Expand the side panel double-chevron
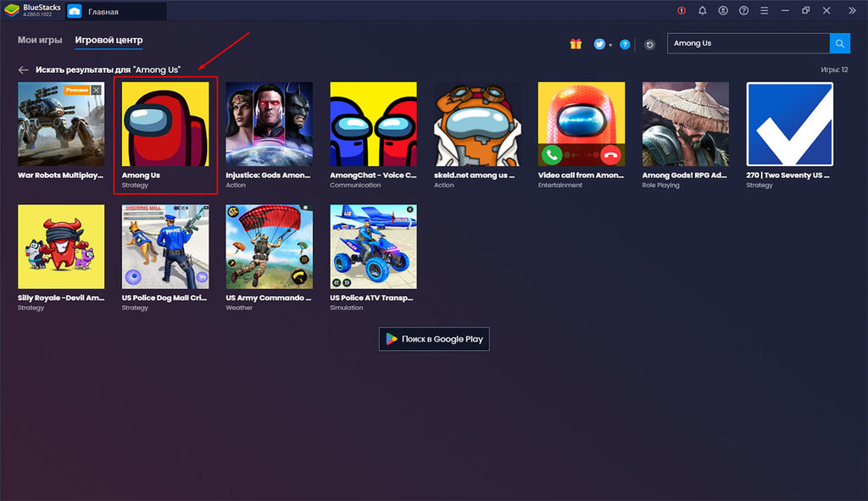 pos(852,10)
